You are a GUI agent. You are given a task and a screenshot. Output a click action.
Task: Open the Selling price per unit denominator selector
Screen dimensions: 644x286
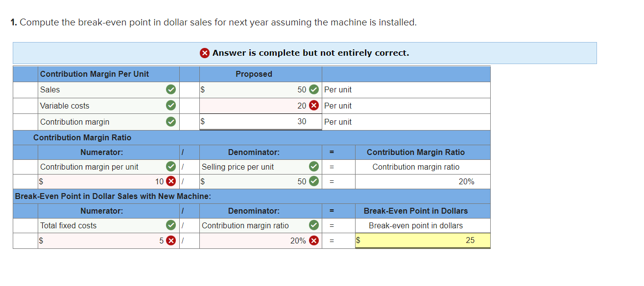[255, 167]
